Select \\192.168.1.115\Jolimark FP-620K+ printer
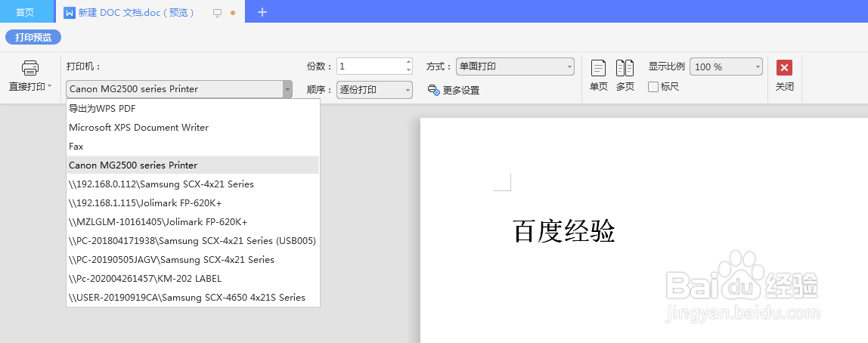This screenshot has height=343, width=868. pos(193,203)
